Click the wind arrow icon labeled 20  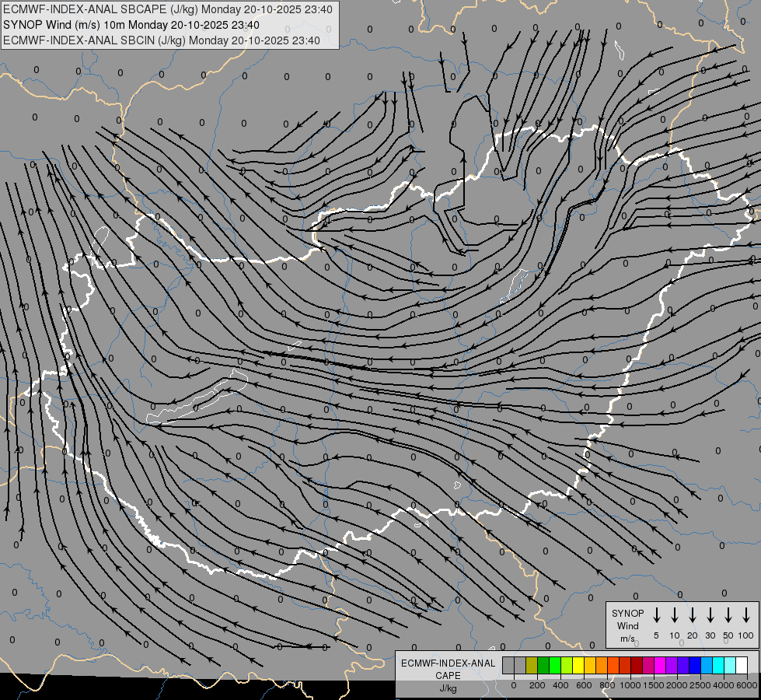click(x=693, y=615)
